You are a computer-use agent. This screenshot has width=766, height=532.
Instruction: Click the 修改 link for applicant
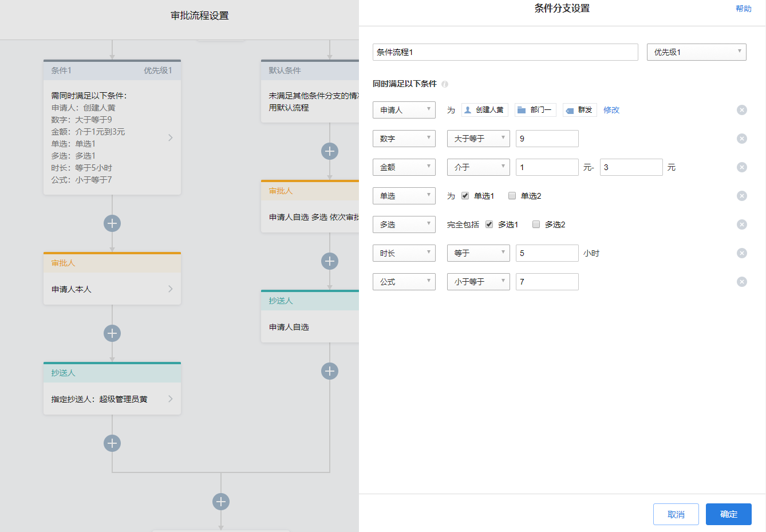(611, 110)
